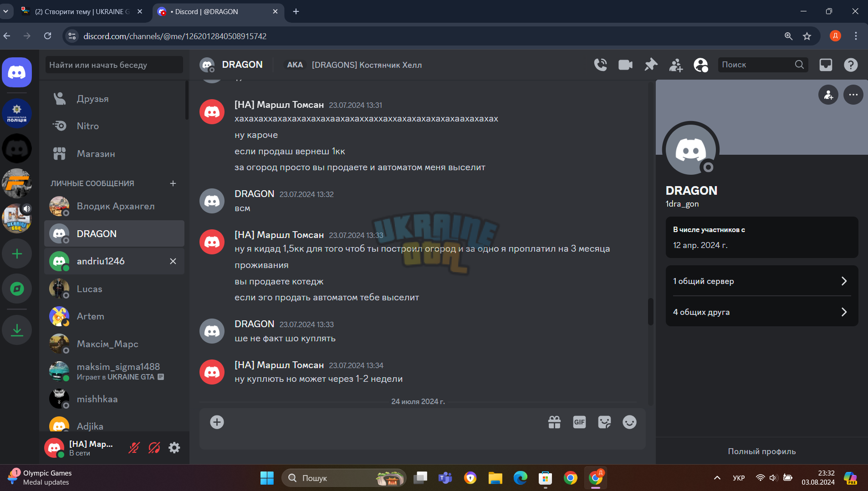This screenshot has height=491, width=868.
Task: Download Discord apps
Action: pos(17,329)
